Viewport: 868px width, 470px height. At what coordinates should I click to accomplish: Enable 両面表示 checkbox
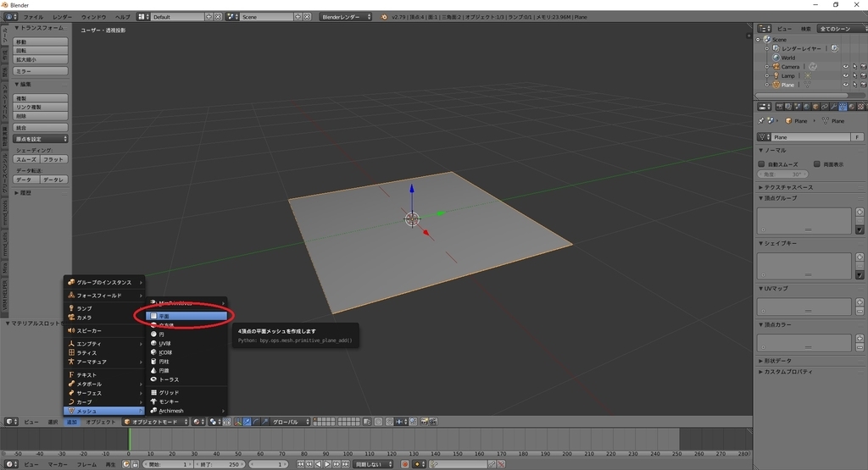[816, 163]
